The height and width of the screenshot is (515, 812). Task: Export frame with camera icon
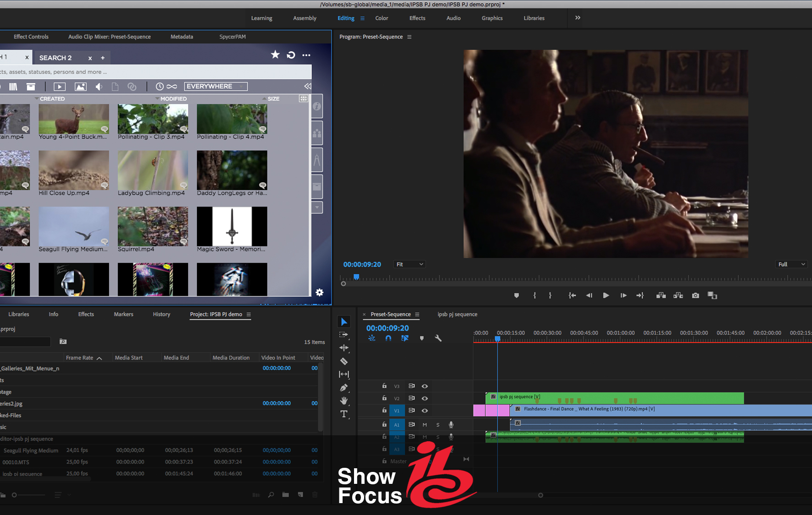coord(696,296)
